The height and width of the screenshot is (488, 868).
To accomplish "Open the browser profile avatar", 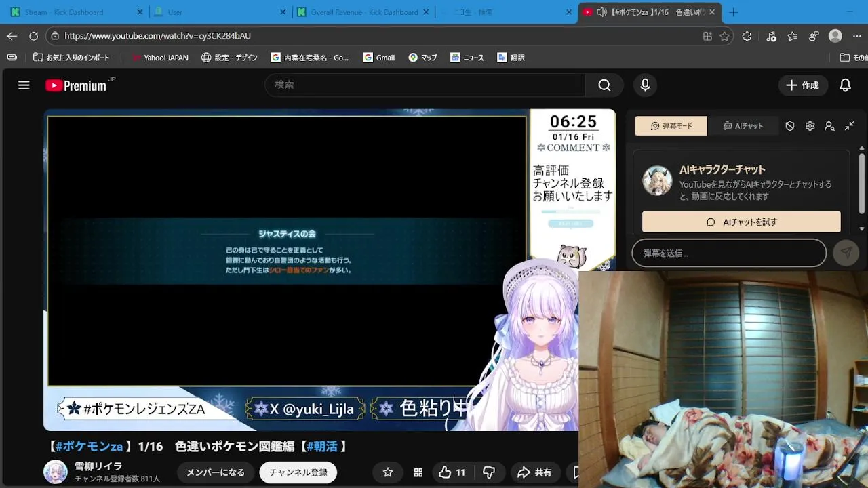I will (835, 36).
